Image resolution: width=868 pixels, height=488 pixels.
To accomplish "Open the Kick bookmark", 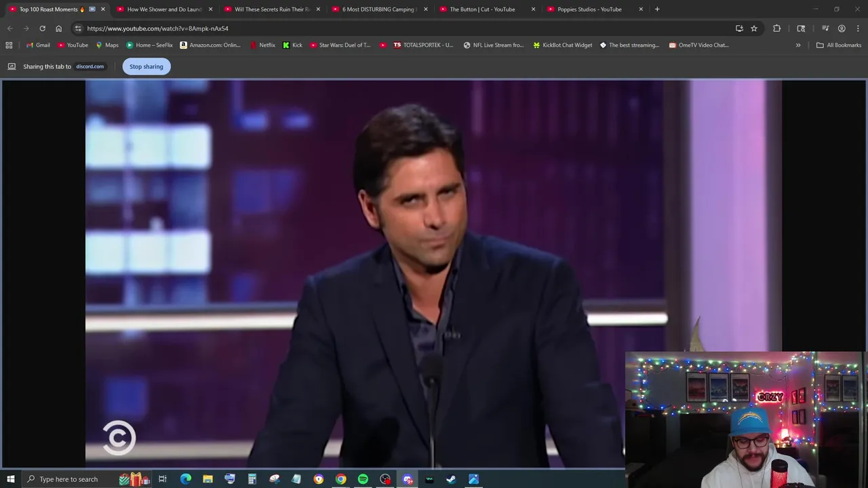I will 293,45.
